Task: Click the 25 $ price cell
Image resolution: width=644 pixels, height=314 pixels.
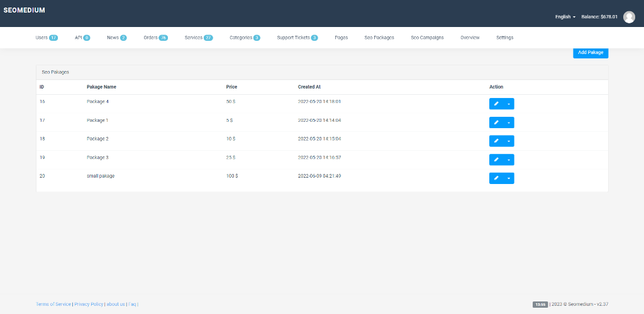Action: click(x=231, y=158)
